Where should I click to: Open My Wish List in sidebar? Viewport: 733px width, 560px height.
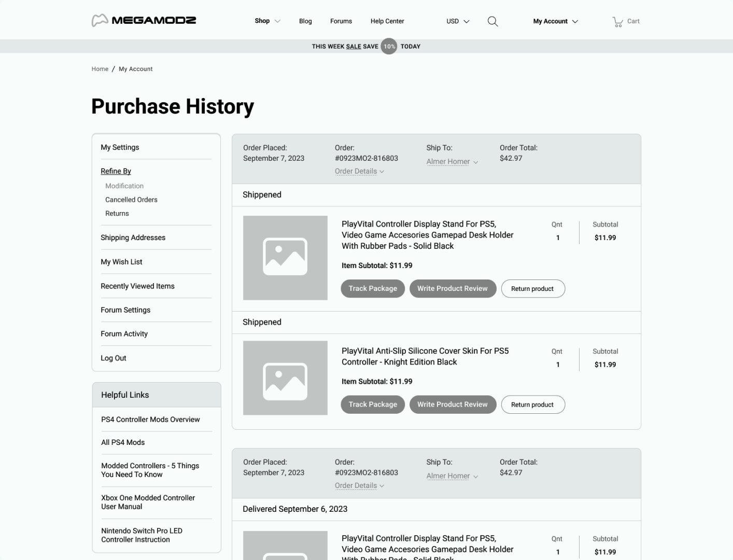121,262
